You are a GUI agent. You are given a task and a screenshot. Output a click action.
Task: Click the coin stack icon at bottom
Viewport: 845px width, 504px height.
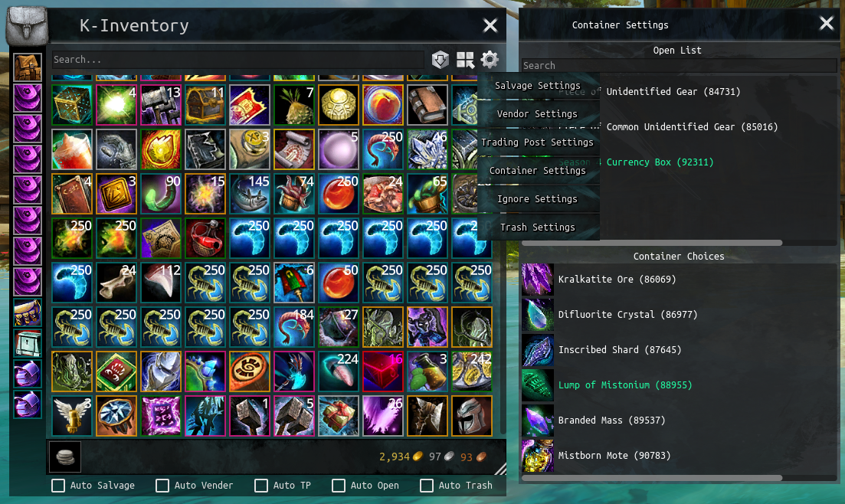point(65,457)
